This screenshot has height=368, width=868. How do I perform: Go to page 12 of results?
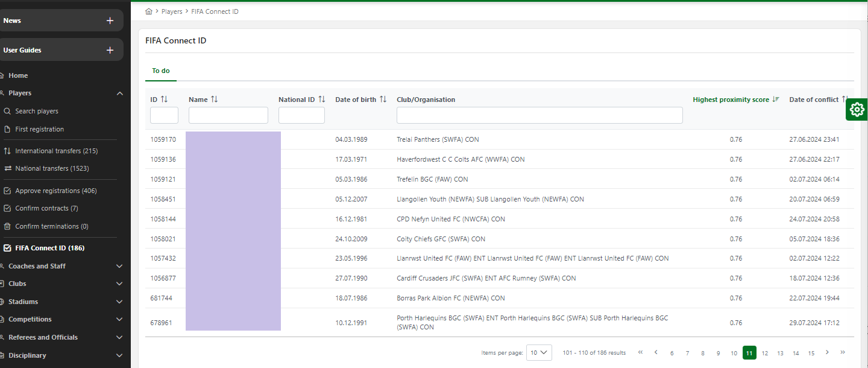click(764, 353)
